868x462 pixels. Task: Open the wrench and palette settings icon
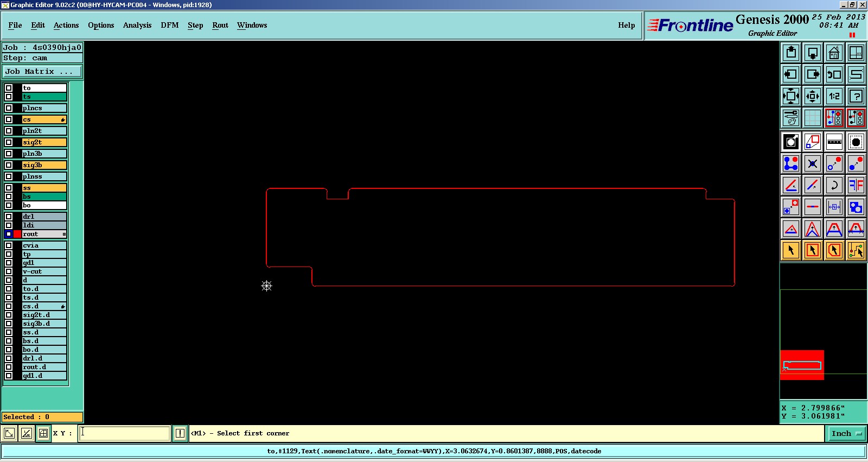coord(791,118)
